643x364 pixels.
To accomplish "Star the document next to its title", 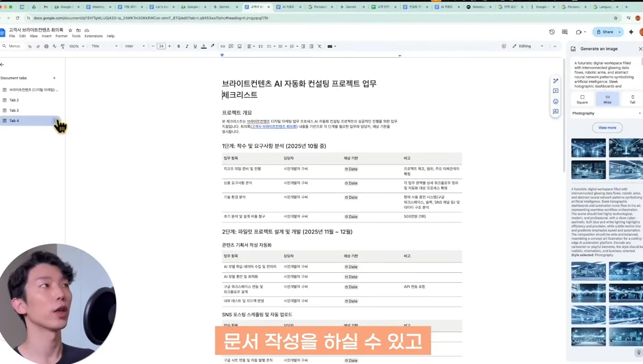I will tap(71, 30).
